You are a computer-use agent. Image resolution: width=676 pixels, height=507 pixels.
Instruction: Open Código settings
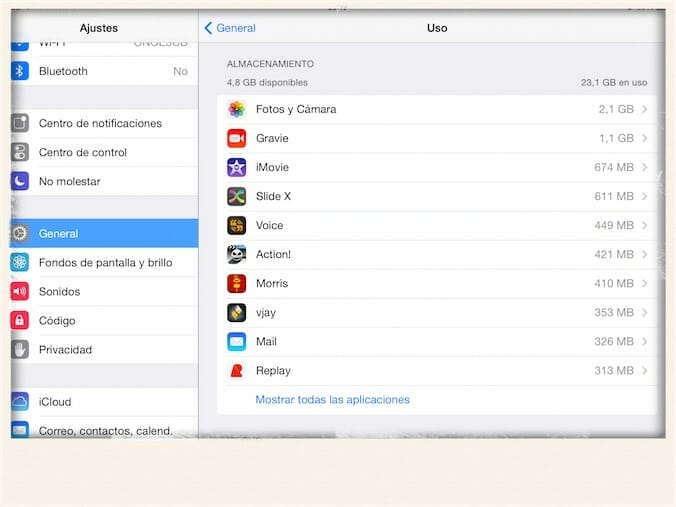point(104,320)
